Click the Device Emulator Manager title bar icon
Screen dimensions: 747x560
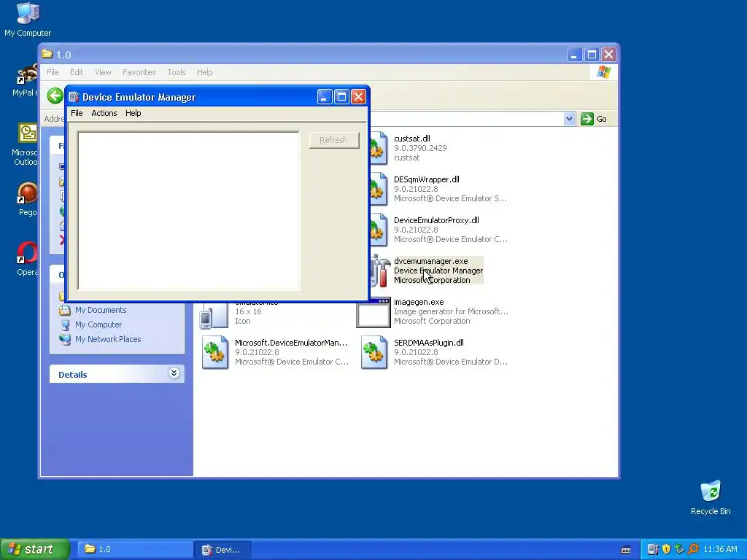74,97
